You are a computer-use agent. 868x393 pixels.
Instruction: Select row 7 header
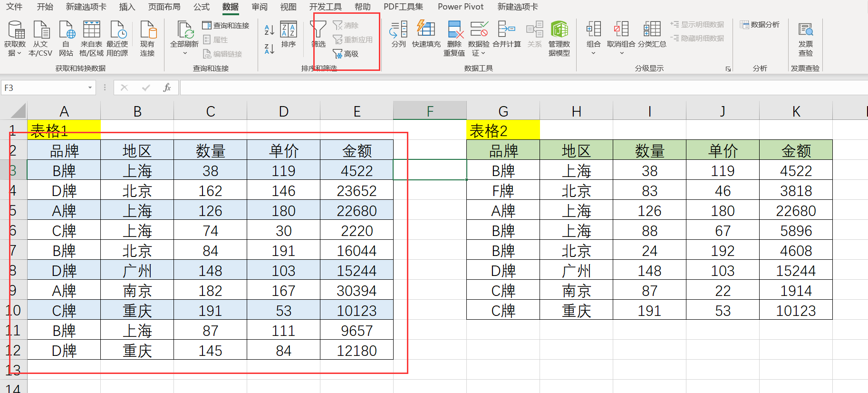(13, 250)
